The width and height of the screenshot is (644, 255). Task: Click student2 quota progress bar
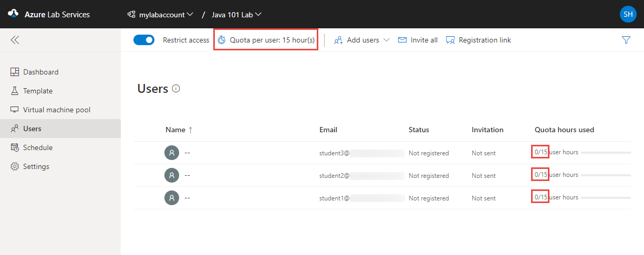click(x=606, y=175)
